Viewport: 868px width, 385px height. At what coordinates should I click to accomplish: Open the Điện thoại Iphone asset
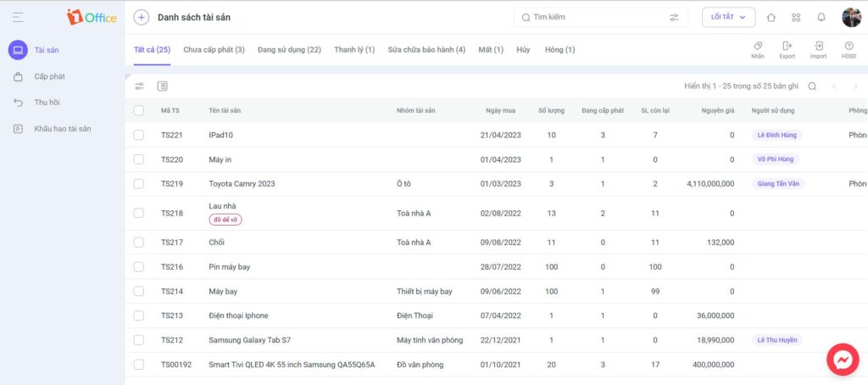(238, 315)
